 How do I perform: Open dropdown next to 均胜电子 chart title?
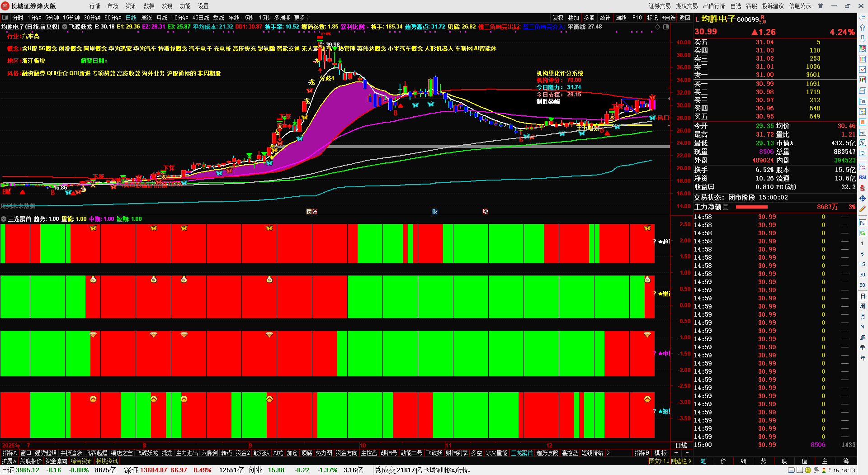pyautogui.click(x=65, y=27)
